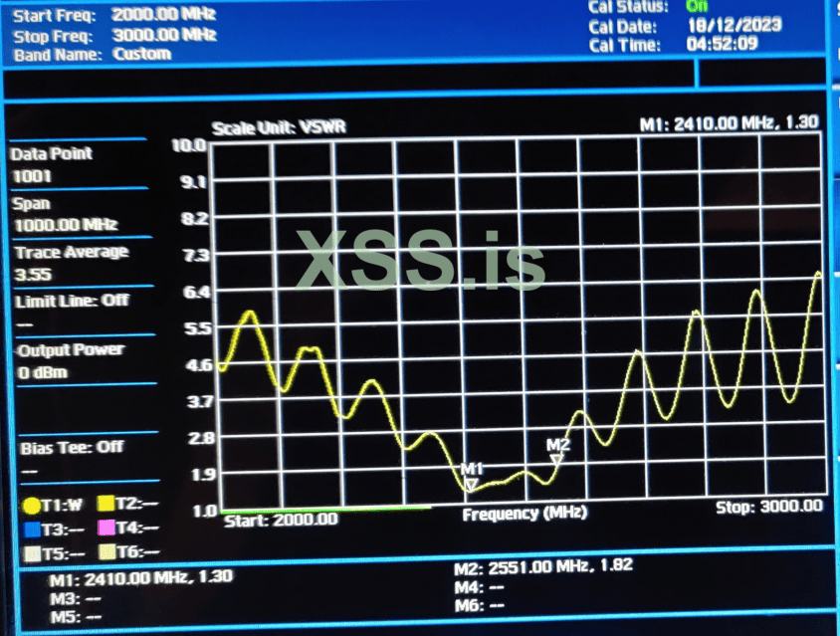
Task: Click the Frequency (MHz) axis title
Action: (x=525, y=514)
